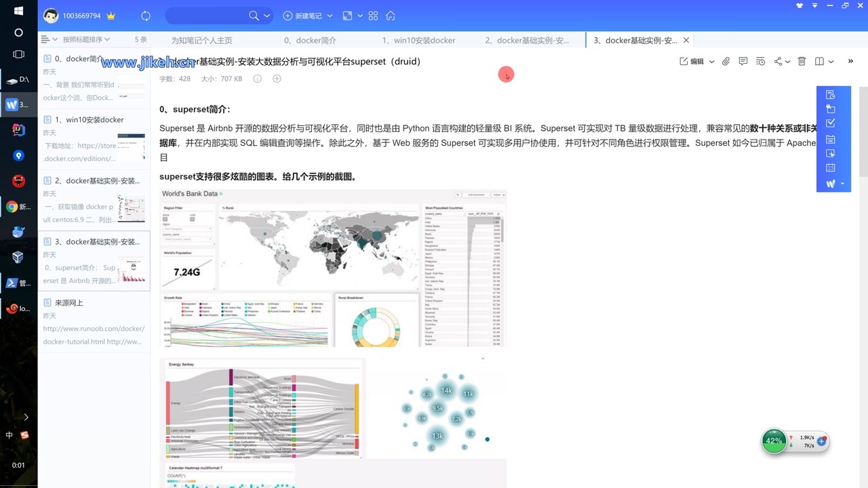Screen dimensions: 868x488
Task: Expand side panel W logo dropdown arrow
Action: (x=842, y=184)
